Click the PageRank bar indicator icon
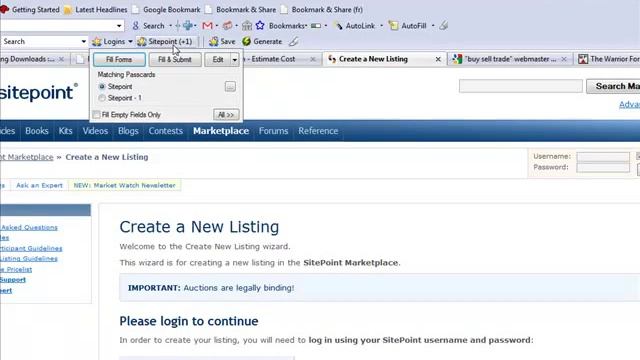Image resolution: width=640 pixels, height=360 pixels. pyautogui.click(x=316, y=26)
